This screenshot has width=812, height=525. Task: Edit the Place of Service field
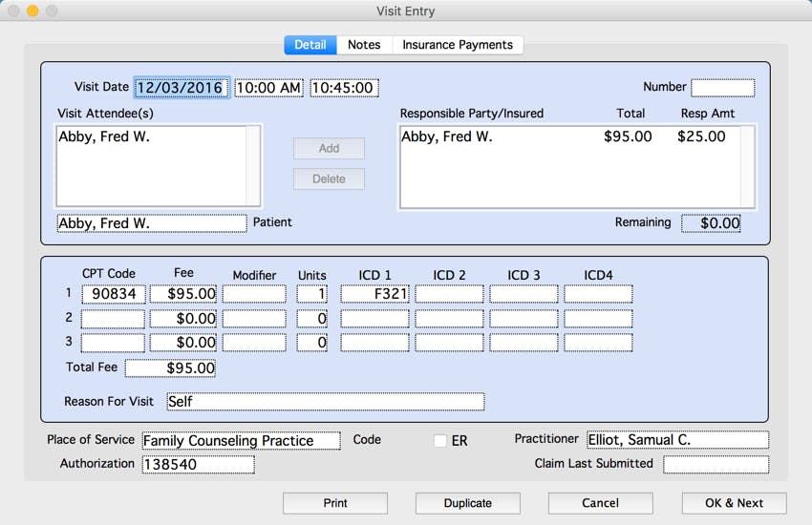point(241,441)
